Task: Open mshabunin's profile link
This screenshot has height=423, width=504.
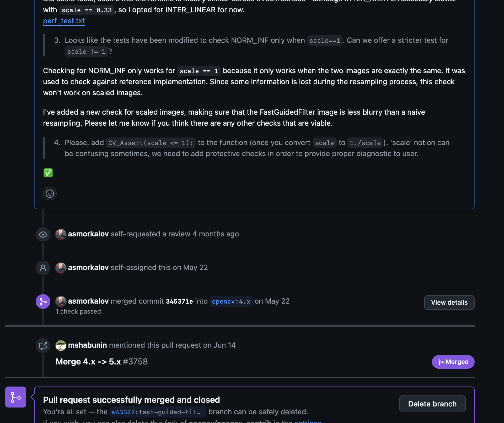Action: (87, 345)
